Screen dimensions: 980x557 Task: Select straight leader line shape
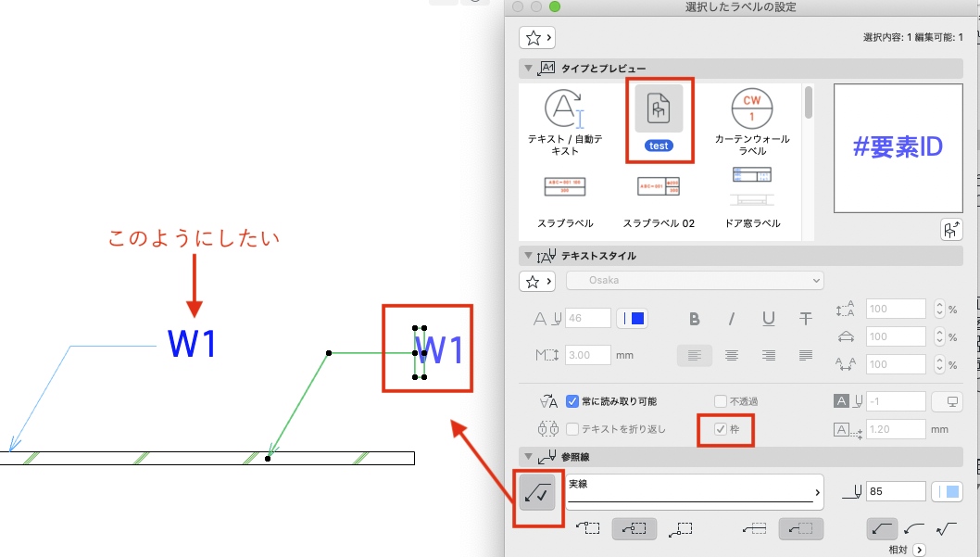(882, 529)
